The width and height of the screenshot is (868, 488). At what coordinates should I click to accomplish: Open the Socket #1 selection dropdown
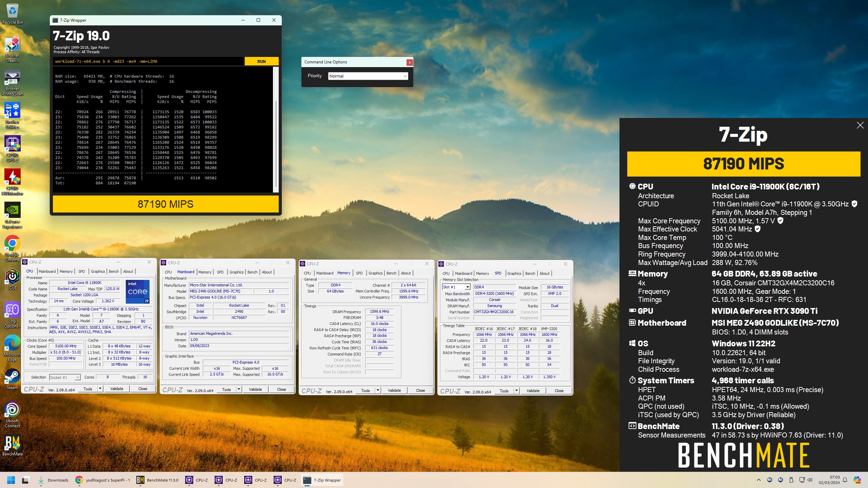tap(64, 377)
